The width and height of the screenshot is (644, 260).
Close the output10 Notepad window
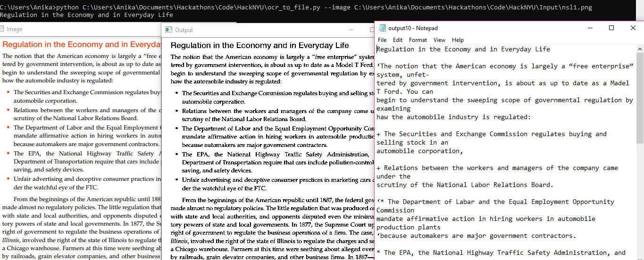point(633,28)
